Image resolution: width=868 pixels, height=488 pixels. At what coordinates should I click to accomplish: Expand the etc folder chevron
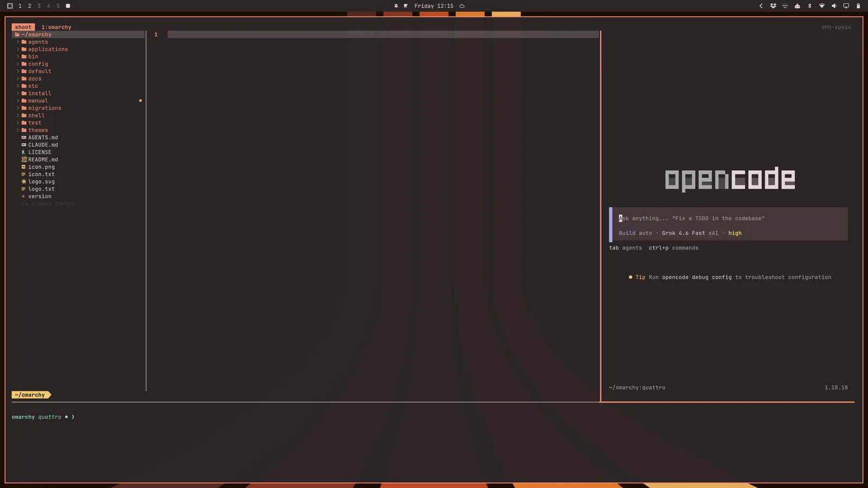[x=18, y=86]
